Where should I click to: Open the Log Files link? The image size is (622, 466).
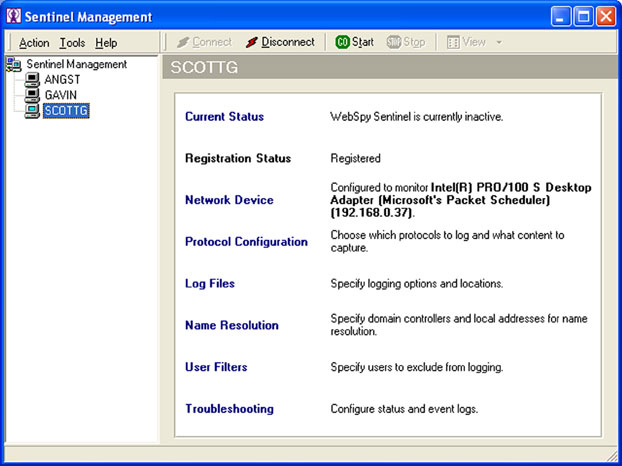click(210, 284)
